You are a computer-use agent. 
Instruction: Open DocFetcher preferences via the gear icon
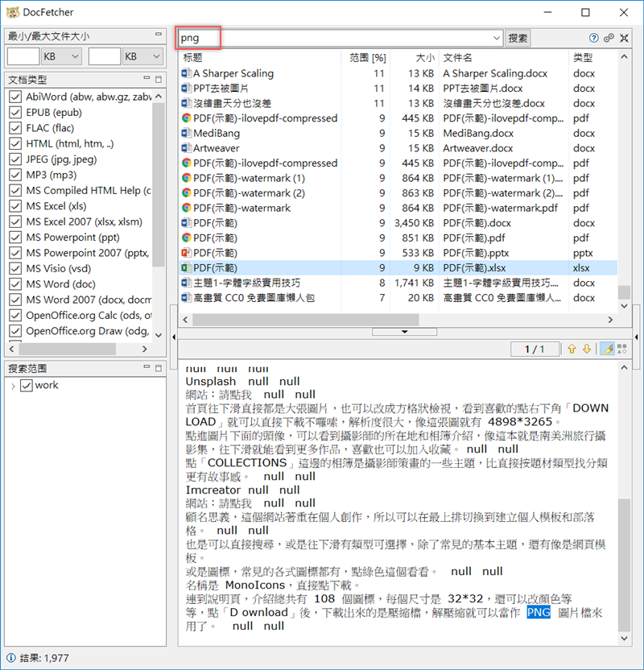coord(609,38)
